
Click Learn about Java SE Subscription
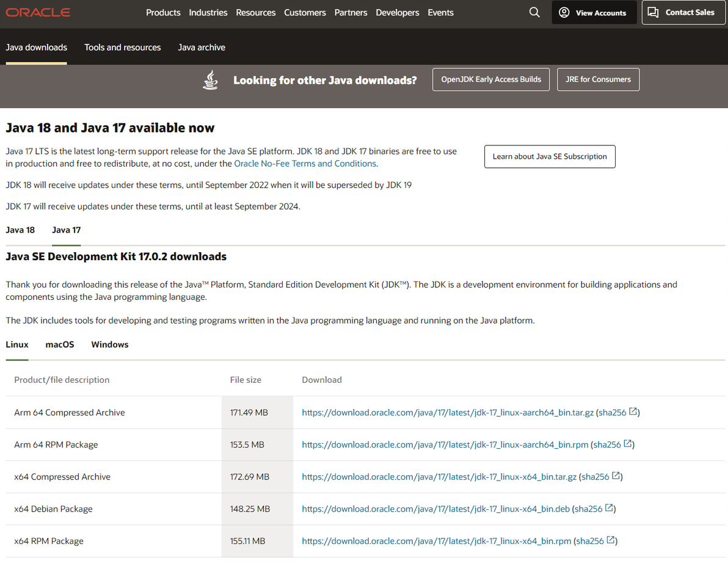click(550, 156)
